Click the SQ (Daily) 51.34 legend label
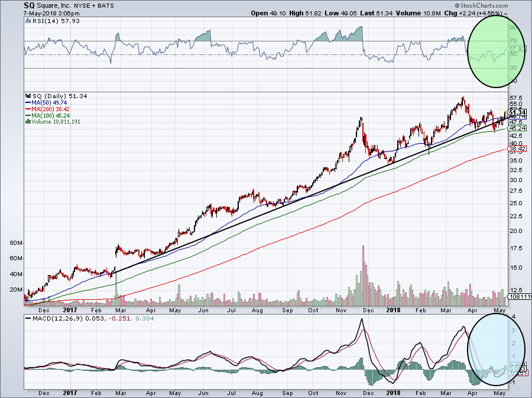532x398 pixels. (60, 96)
